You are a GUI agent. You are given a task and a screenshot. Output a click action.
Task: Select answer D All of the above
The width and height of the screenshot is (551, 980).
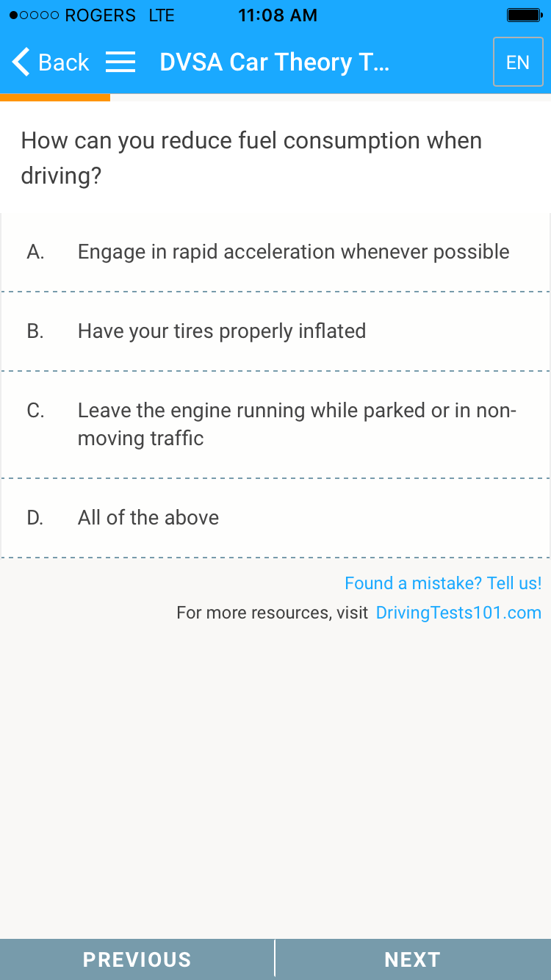[148, 518]
